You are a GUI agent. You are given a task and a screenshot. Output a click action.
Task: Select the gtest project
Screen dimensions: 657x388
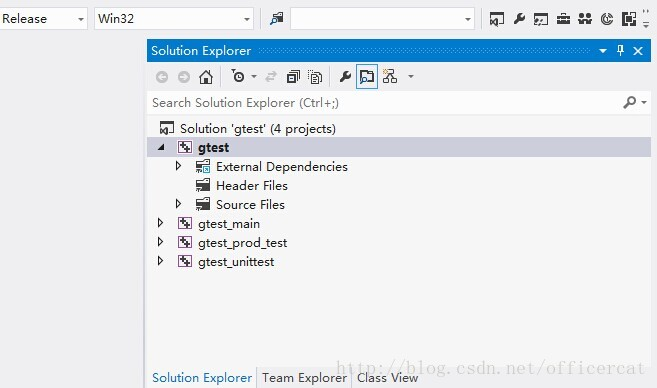pyautogui.click(x=213, y=148)
